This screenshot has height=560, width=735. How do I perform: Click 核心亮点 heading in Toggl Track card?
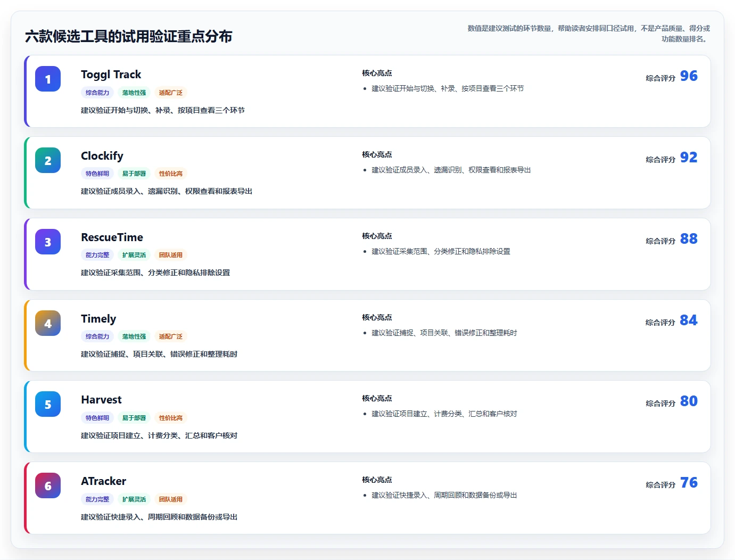click(377, 73)
